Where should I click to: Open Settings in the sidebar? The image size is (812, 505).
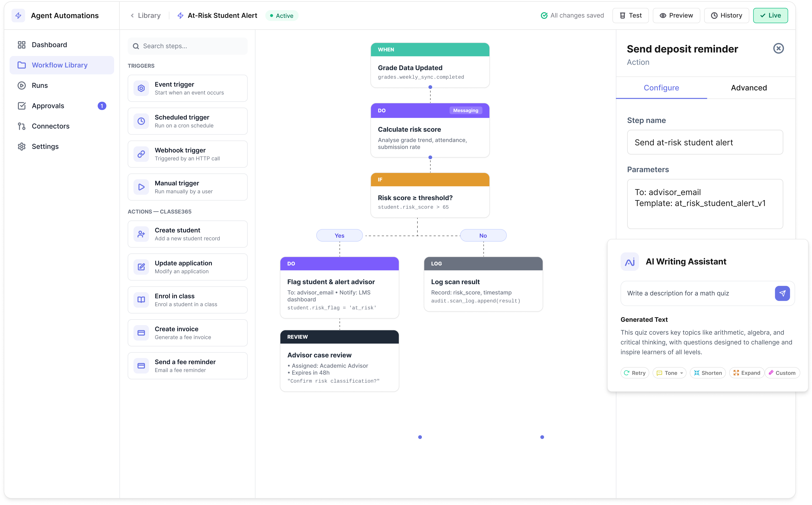(62, 147)
